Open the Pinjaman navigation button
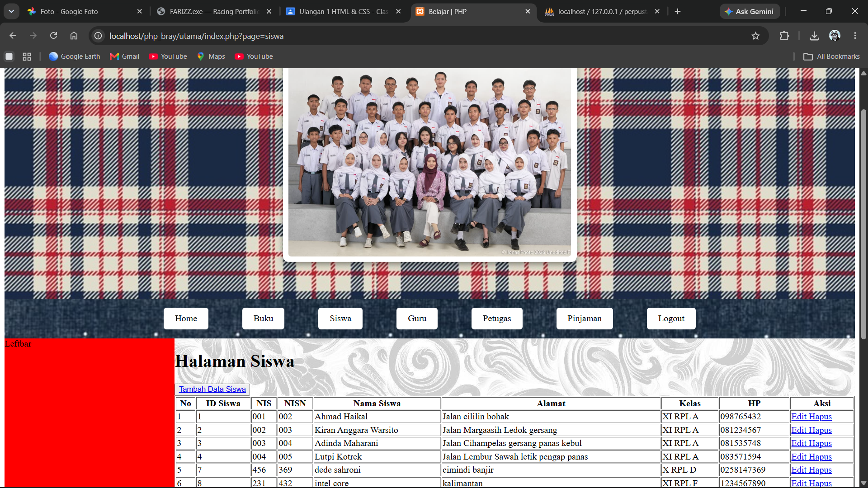The width and height of the screenshot is (868, 488). click(x=585, y=319)
